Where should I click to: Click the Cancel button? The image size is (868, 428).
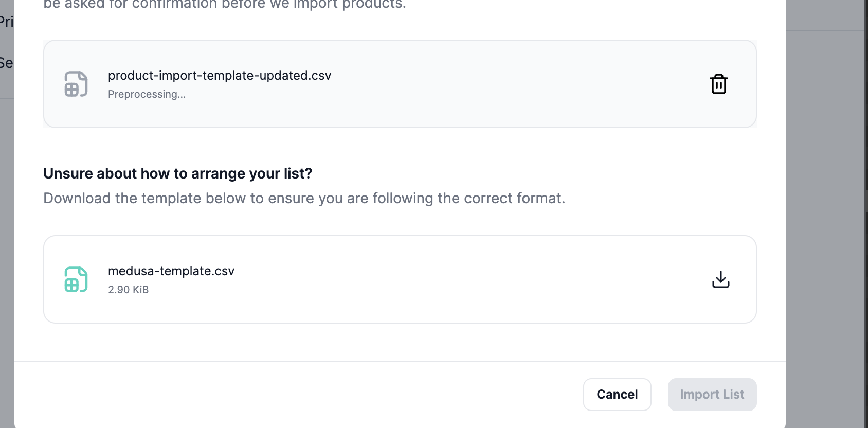(617, 394)
